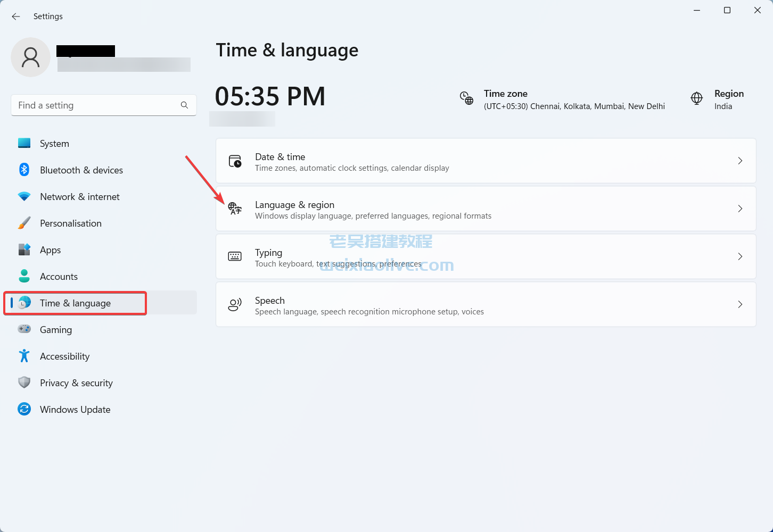The height and width of the screenshot is (532, 773).
Task: Click the Region India label
Action: (x=729, y=99)
